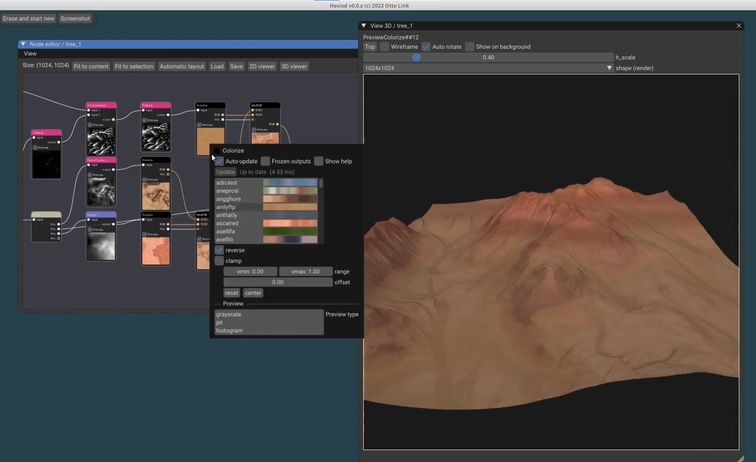
Task: Click the Screenshot button
Action: [x=75, y=18]
